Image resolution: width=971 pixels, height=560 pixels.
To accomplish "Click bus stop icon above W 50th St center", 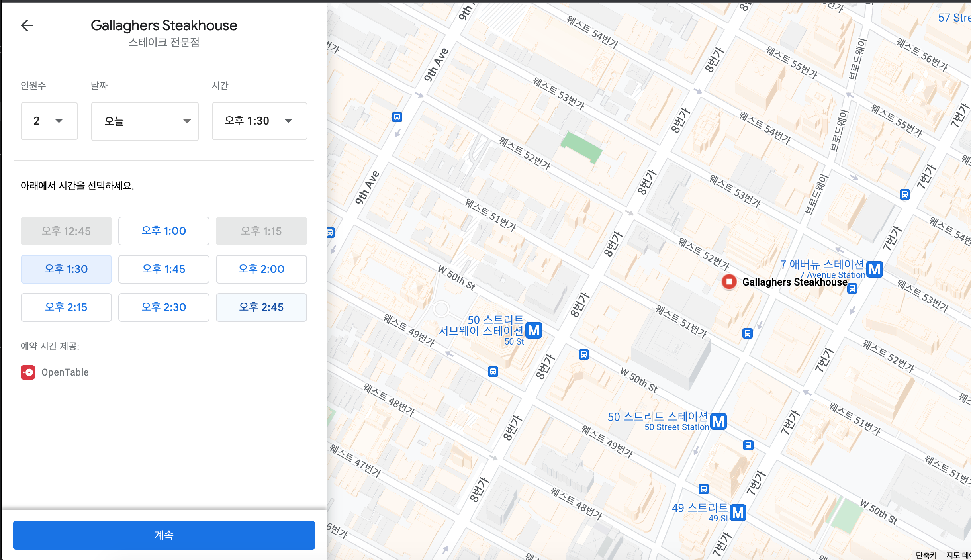I will [x=583, y=354].
